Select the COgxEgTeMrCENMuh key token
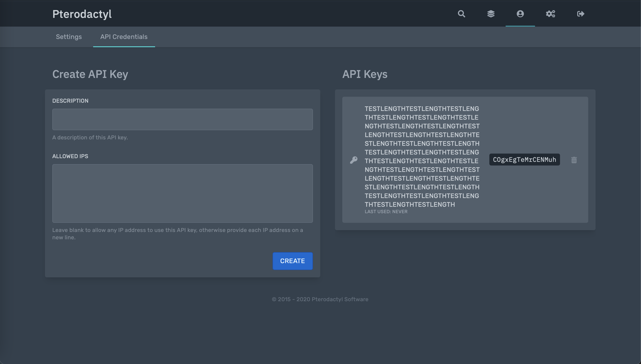 coord(525,160)
